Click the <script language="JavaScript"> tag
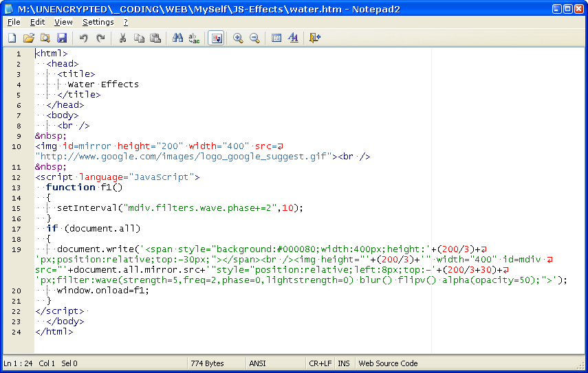588x373 pixels. (118, 177)
